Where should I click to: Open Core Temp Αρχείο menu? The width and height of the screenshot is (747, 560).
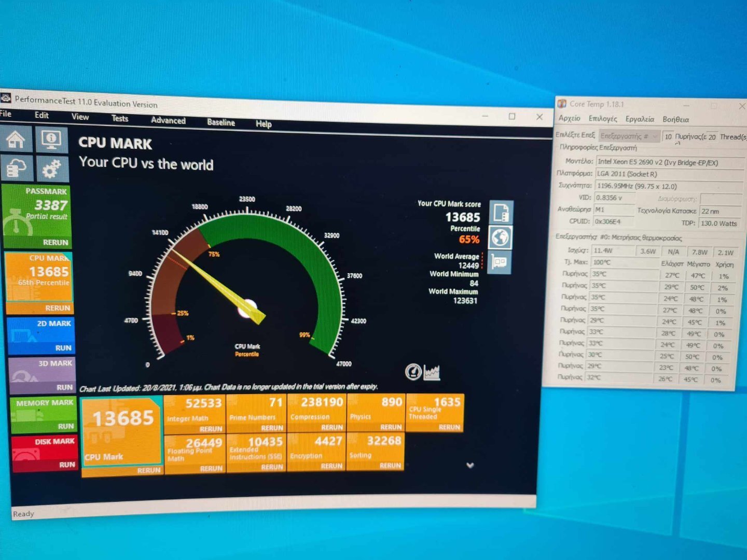(569, 118)
